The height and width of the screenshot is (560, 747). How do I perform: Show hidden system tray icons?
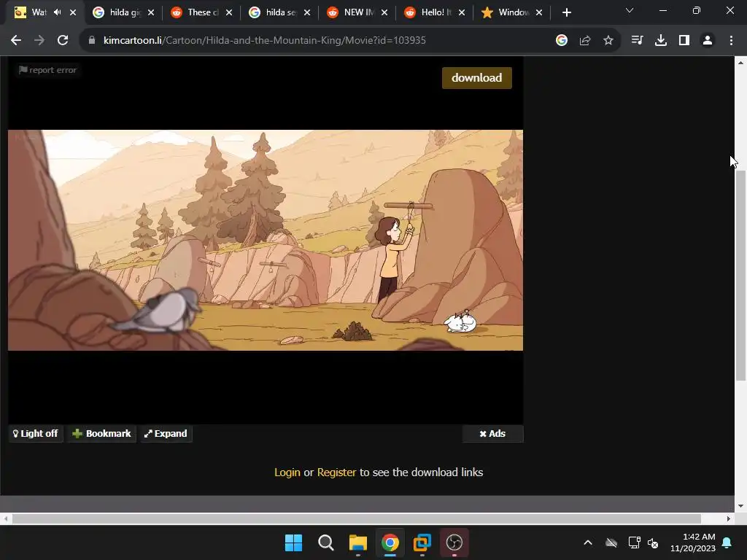click(x=588, y=542)
